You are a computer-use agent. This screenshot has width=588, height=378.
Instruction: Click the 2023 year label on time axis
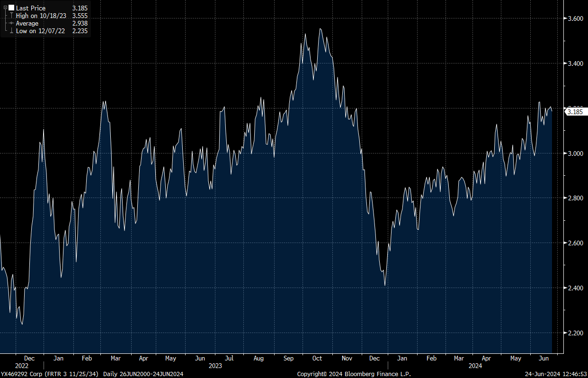click(215, 366)
